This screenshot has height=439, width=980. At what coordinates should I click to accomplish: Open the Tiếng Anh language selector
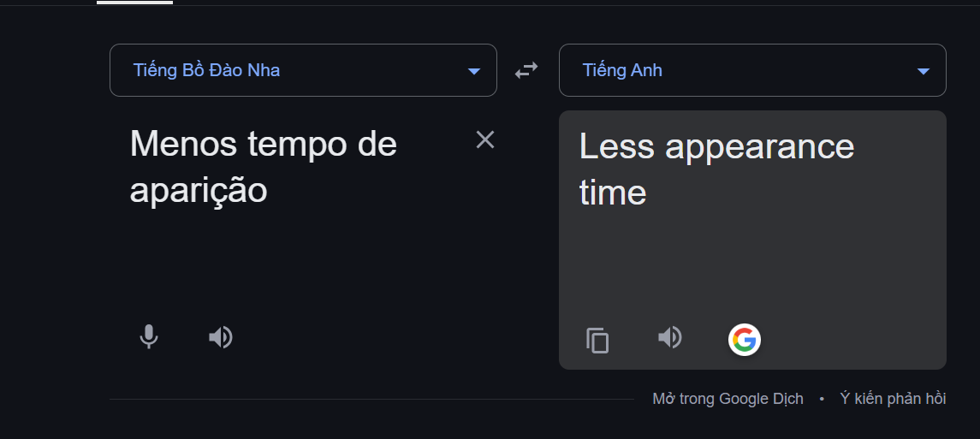(x=752, y=70)
